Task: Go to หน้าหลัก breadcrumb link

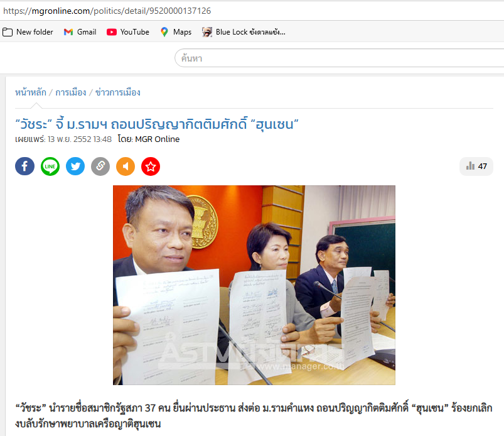Action: tap(31, 92)
